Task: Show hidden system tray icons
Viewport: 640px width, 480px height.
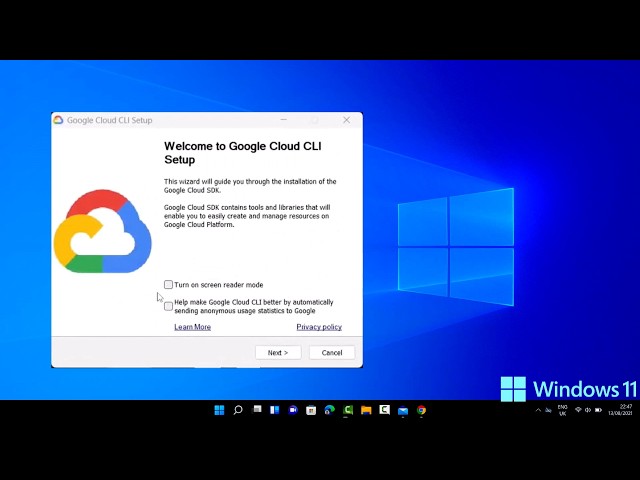Action: point(538,410)
